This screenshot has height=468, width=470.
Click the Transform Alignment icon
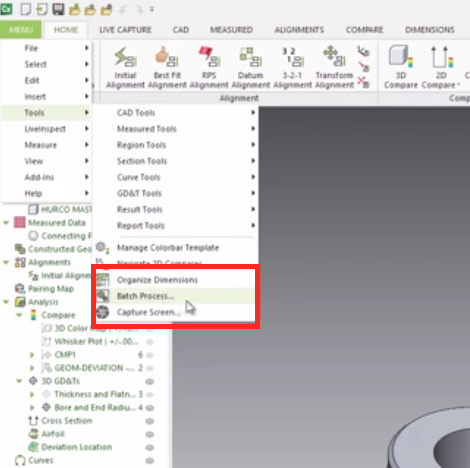point(334,57)
